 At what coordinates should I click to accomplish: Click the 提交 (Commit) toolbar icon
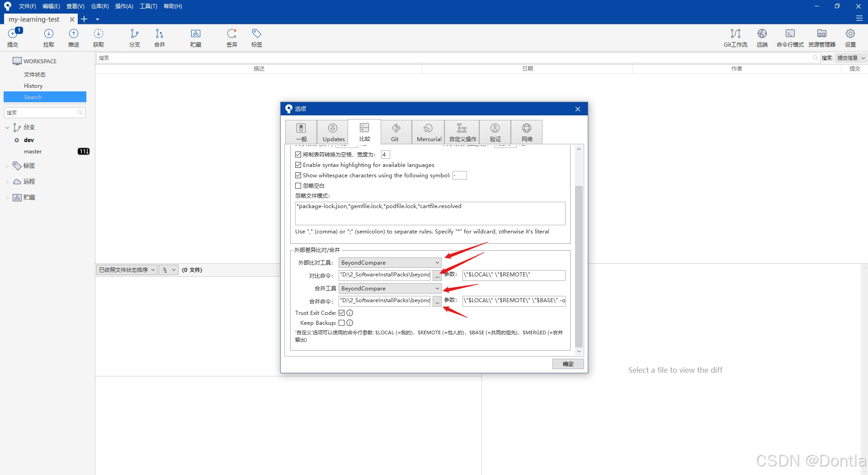pyautogui.click(x=13, y=38)
